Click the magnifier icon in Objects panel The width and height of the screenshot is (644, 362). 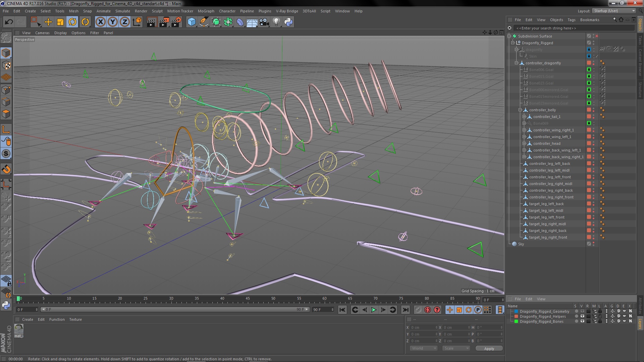coord(615,20)
